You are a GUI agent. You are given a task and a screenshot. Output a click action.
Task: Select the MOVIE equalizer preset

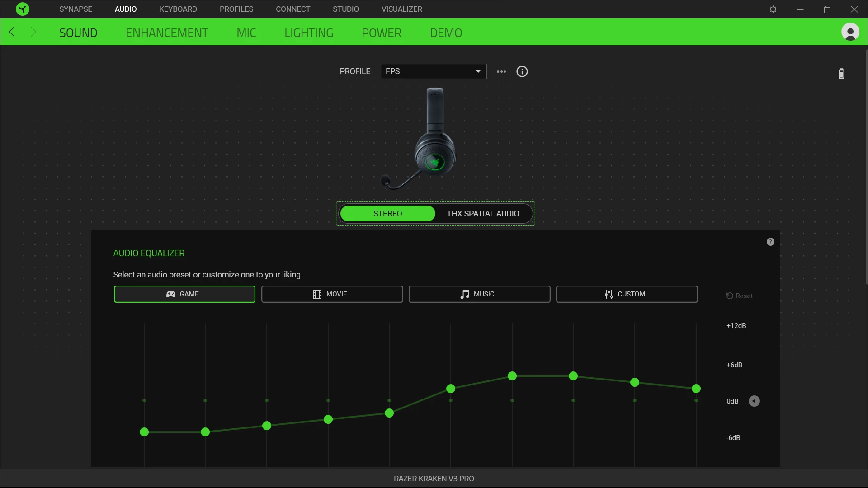click(332, 294)
